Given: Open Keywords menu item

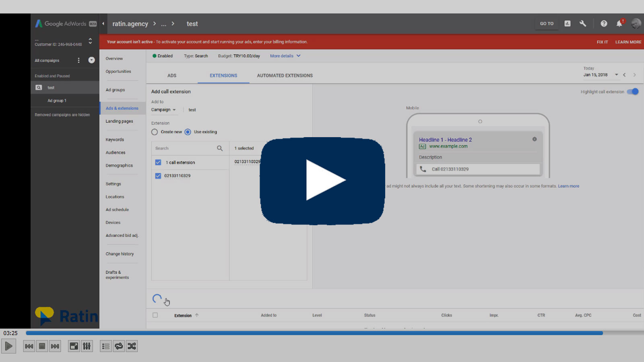Looking at the screenshot, I should tap(115, 140).
